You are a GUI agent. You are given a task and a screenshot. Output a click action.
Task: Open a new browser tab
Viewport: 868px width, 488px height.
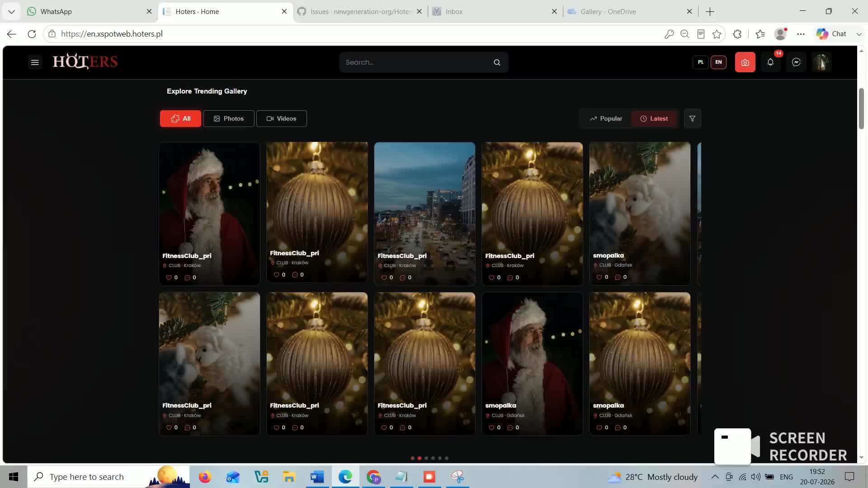point(710,12)
